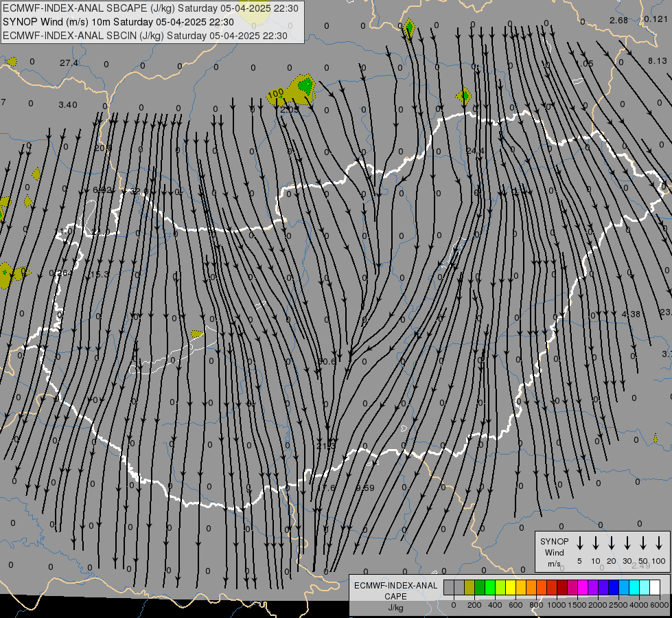This screenshot has height=618, width=672.
Task: Click the 9.59 value on the map
Action: tap(365, 488)
